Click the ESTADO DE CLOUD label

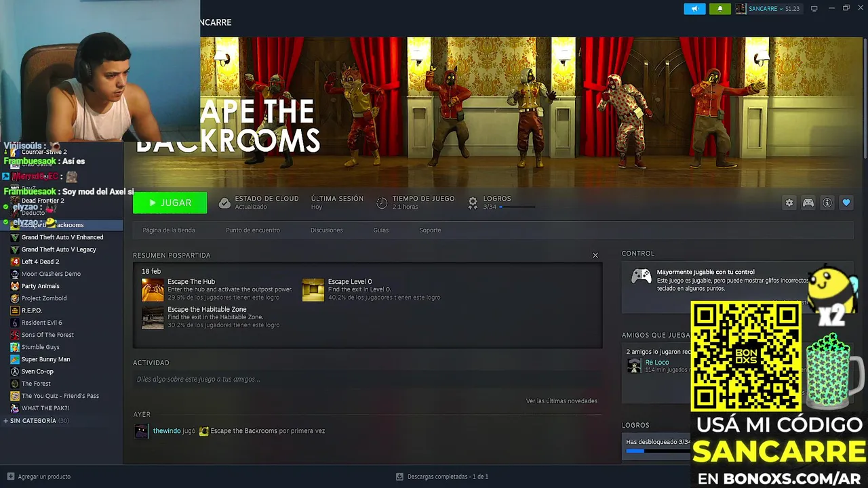tap(267, 199)
